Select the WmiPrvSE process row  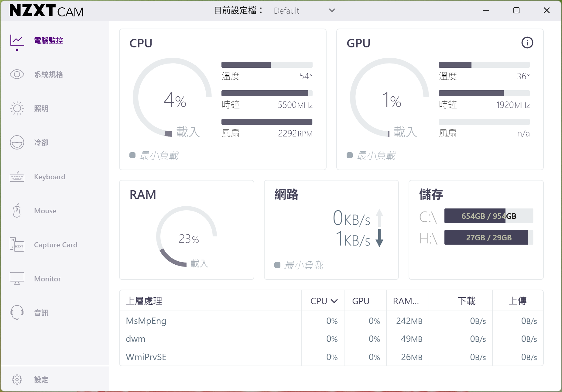331,357
